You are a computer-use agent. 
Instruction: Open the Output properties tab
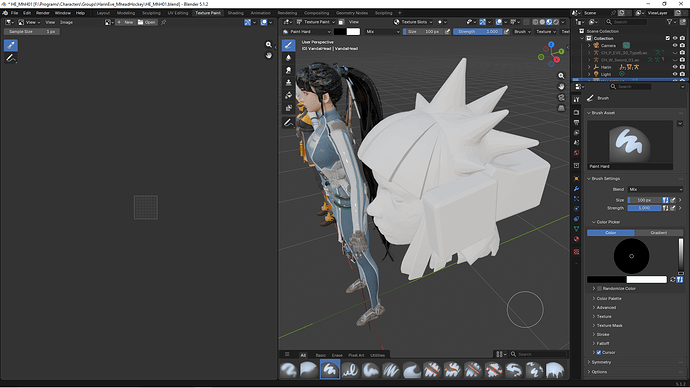576,122
